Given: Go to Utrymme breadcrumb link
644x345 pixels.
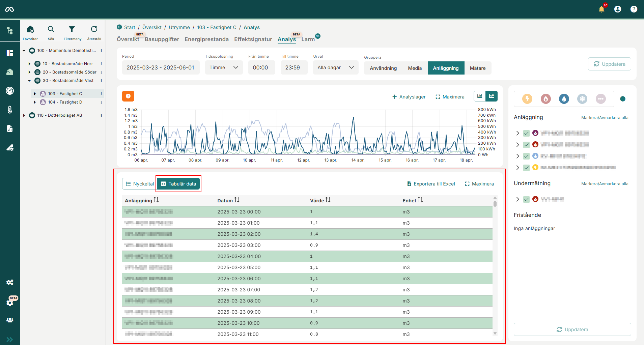Looking at the screenshot, I should [x=179, y=27].
